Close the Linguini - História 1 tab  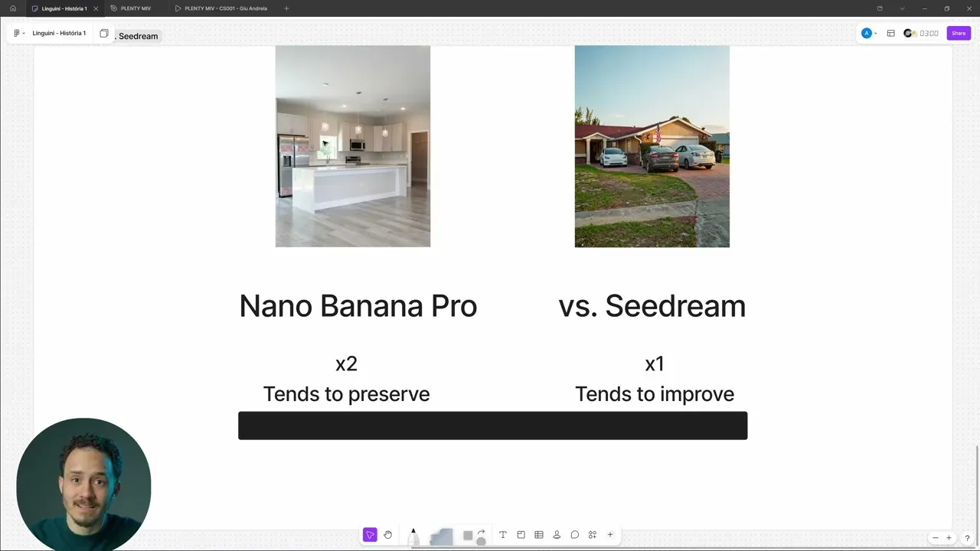(x=96, y=8)
